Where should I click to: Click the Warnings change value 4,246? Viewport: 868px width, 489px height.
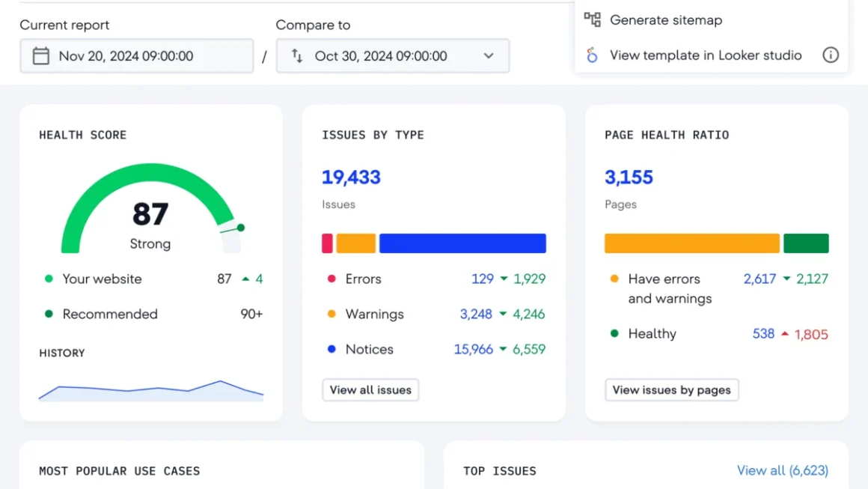coord(529,314)
